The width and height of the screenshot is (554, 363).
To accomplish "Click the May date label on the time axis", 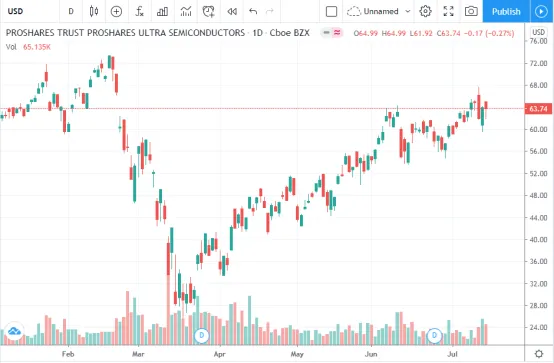I will pyautogui.click(x=297, y=354).
